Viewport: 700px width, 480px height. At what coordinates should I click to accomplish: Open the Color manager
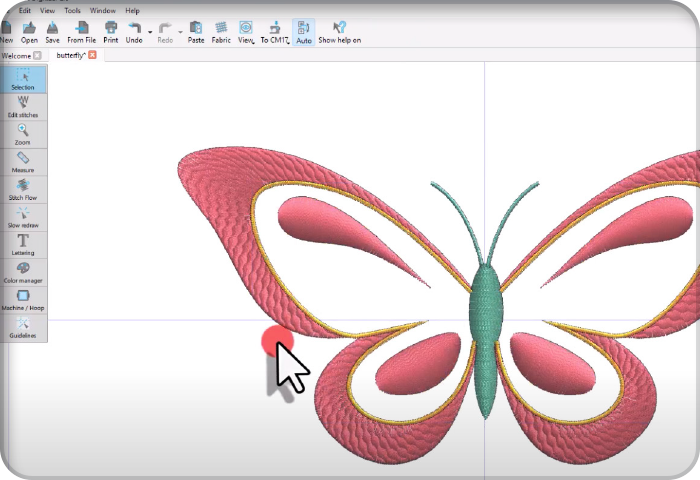[x=23, y=271]
